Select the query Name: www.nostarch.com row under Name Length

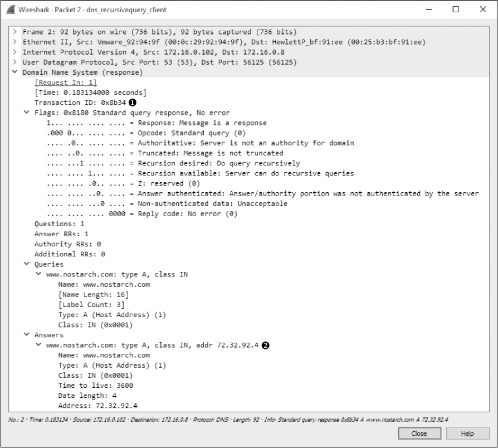pyautogui.click(x=104, y=285)
